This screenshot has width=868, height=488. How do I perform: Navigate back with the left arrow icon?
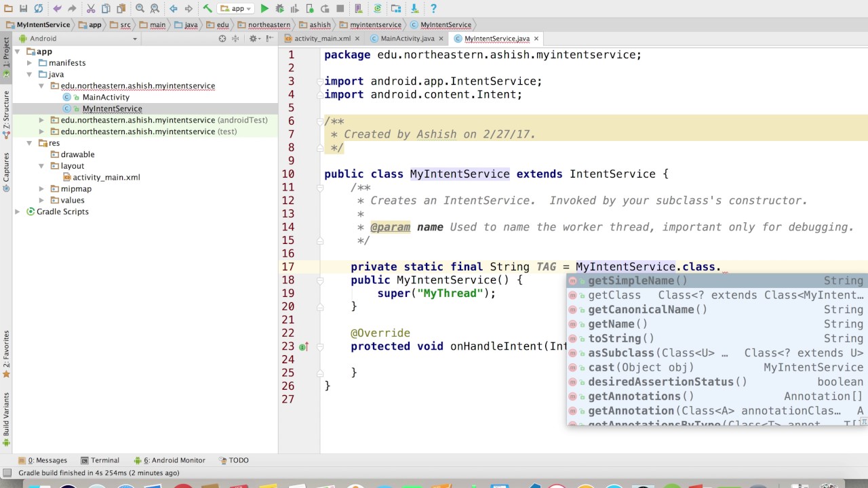174,9
